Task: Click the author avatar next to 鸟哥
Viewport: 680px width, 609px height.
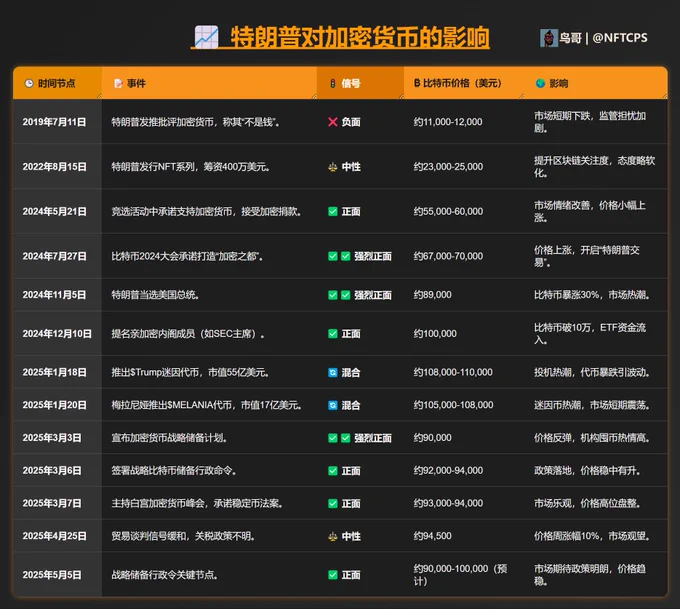Action: point(549,38)
